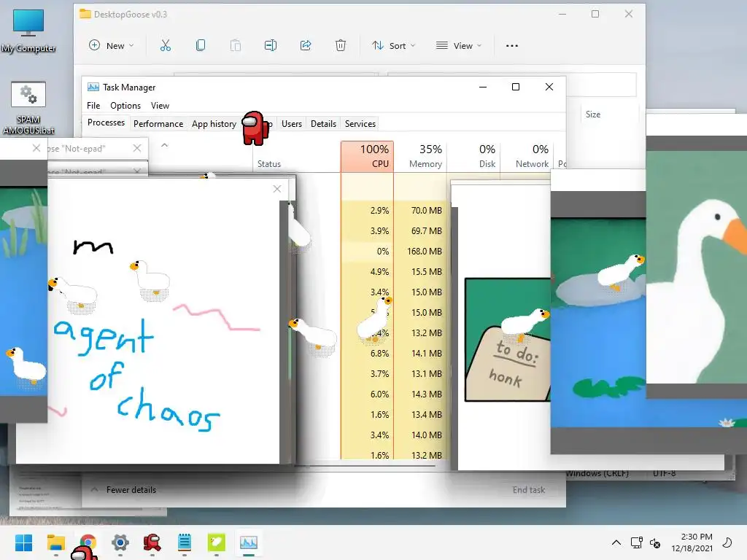This screenshot has width=747, height=560.
Task: Click the Among Us taskbar icon
Action: pyautogui.click(x=152, y=542)
